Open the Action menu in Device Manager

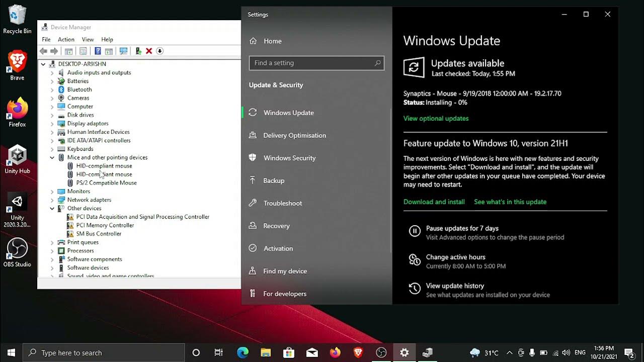[66, 39]
